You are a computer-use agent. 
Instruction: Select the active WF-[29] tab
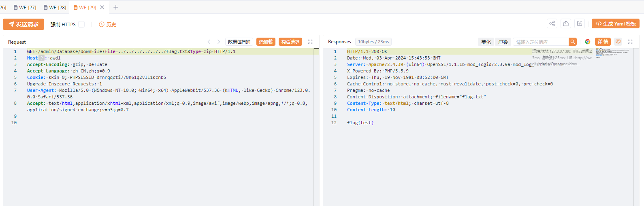tap(85, 7)
